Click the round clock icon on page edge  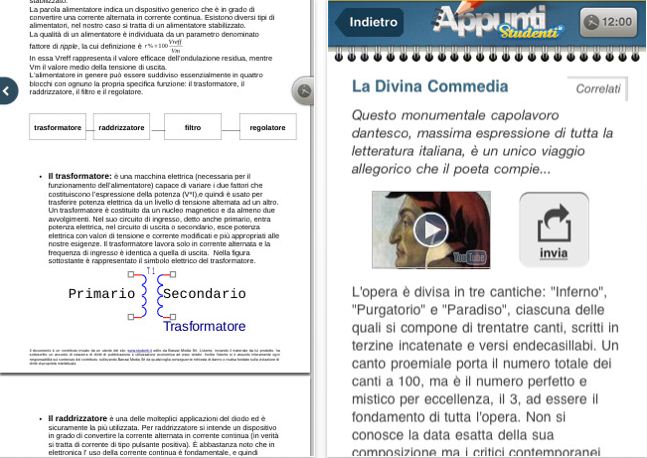(x=304, y=92)
